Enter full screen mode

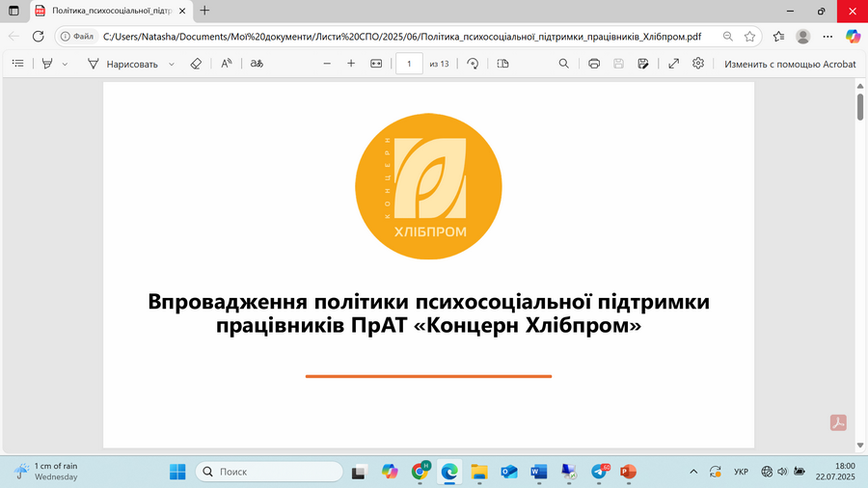point(674,64)
